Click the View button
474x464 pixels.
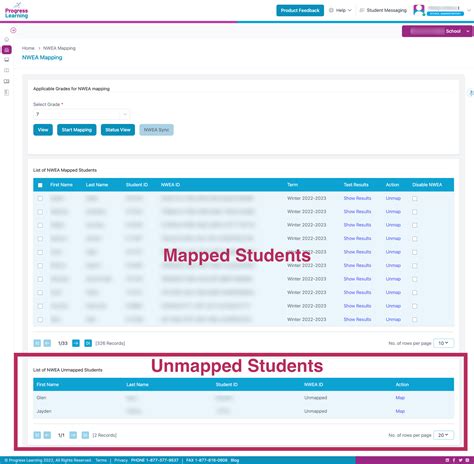[x=43, y=130]
